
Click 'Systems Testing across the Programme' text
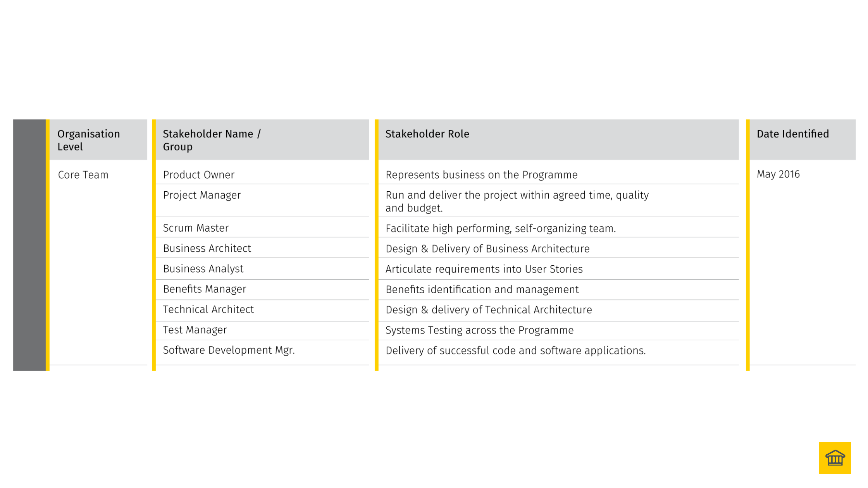click(479, 330)
